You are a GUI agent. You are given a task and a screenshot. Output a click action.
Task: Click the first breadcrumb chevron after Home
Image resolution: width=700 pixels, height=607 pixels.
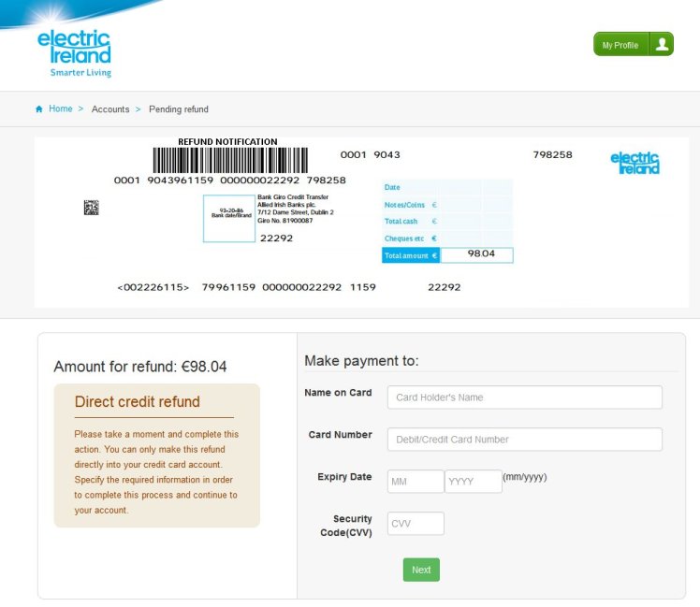[80, 108]
